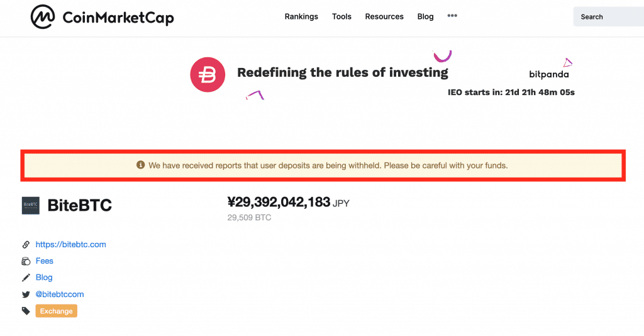Viewport: 644px width, 336px height.
Task: Open the Rankings menu
Action: tap(301, 16)
